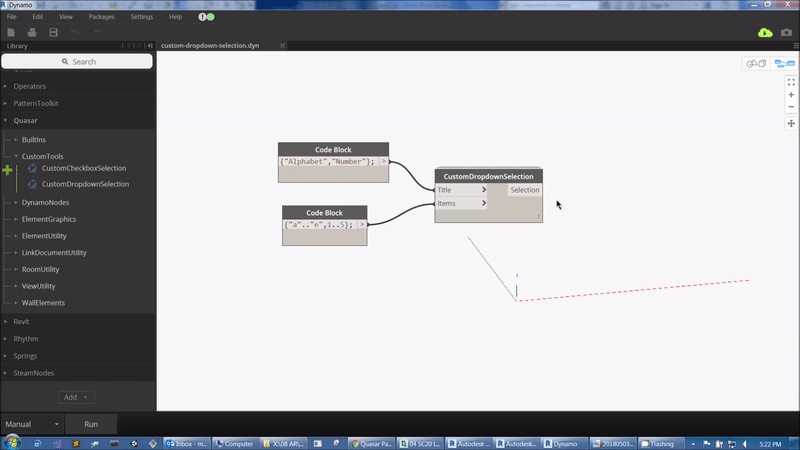Click the library Search field
Image resolution: width=800 pixels, height=450 pixels.
[x=77, y=62]
